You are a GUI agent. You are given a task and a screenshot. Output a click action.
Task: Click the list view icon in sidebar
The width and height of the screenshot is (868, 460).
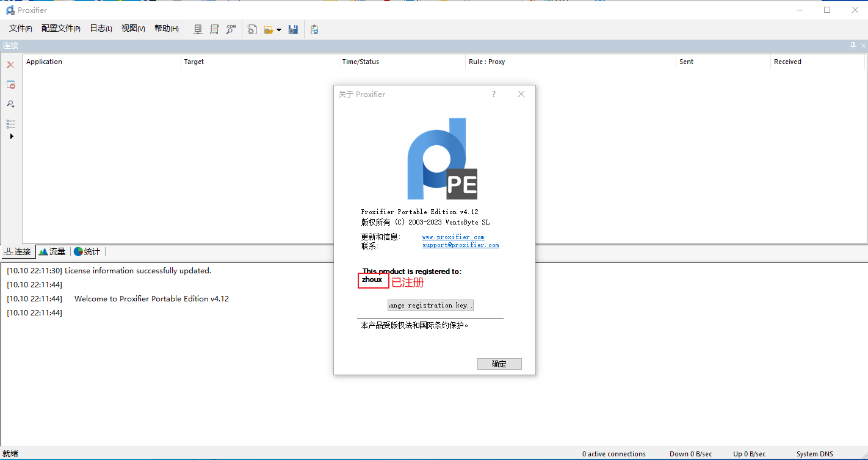10,124
